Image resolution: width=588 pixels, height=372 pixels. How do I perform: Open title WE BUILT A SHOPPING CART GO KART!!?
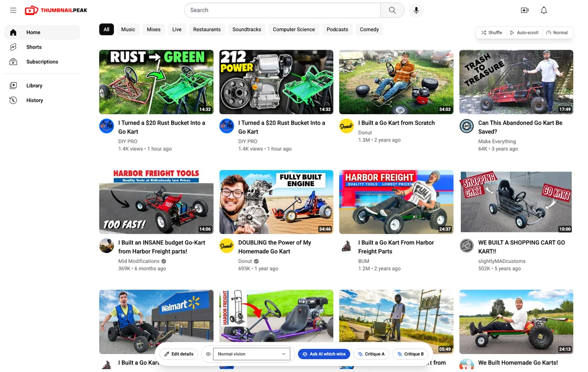click(522, 247)
